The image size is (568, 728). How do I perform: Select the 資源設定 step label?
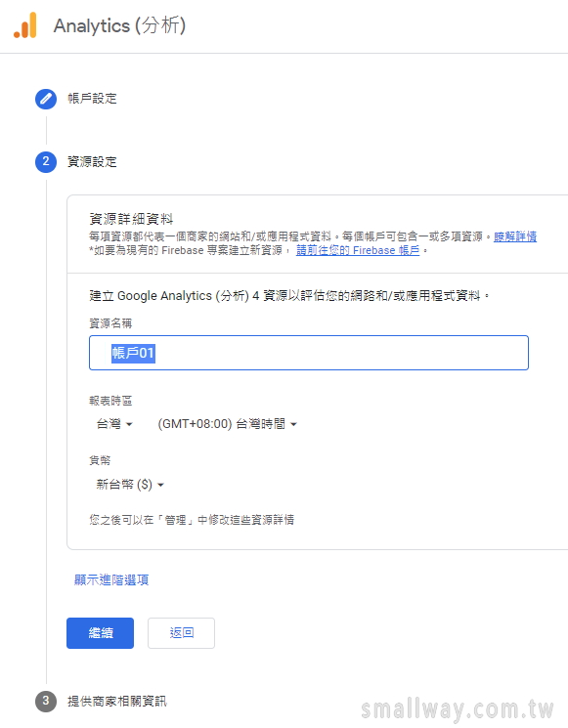(93, 162)
